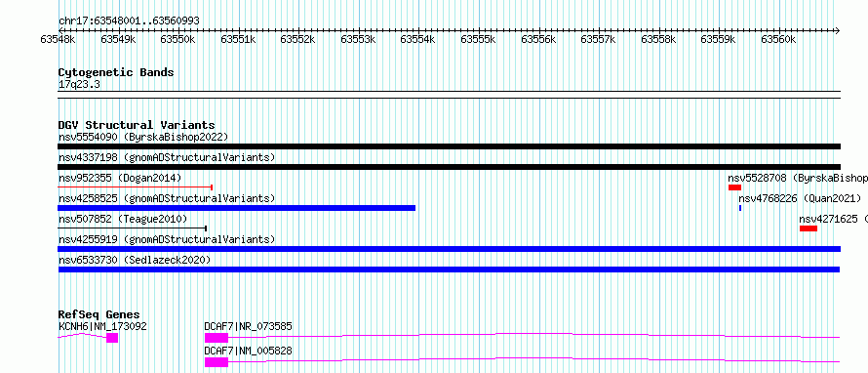This screenshot has height=373, width=868.
Task: Open gene label DCAF7|NR_073585
Action: [x=248, y=326]
